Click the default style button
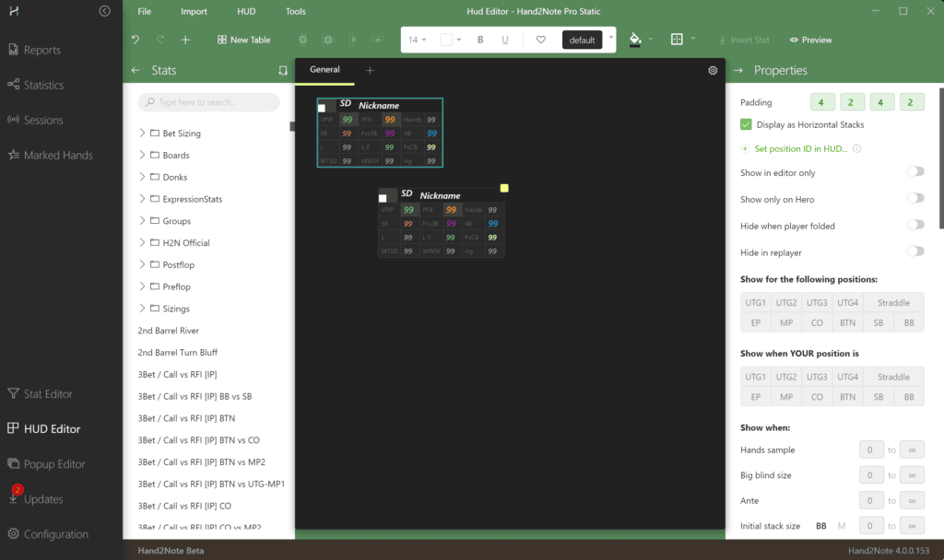944x560 pixels. (583, 40)
